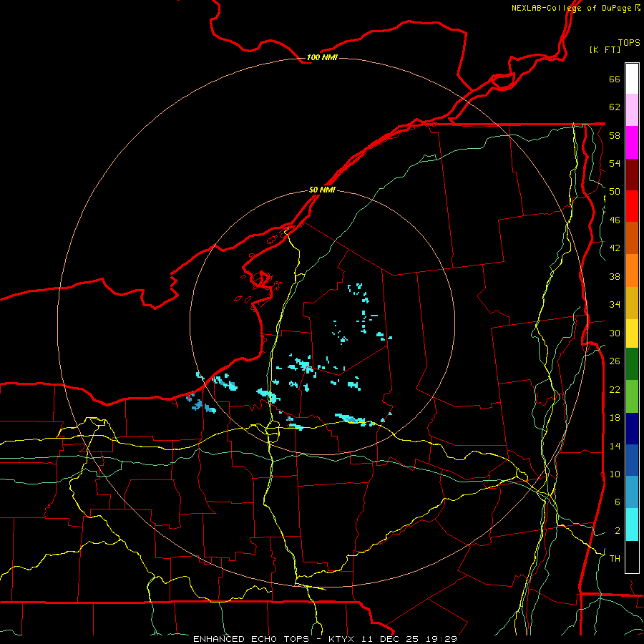Select the "KTYX" radar station identifier
The image size is (644, 644).
tap(343, 639)
